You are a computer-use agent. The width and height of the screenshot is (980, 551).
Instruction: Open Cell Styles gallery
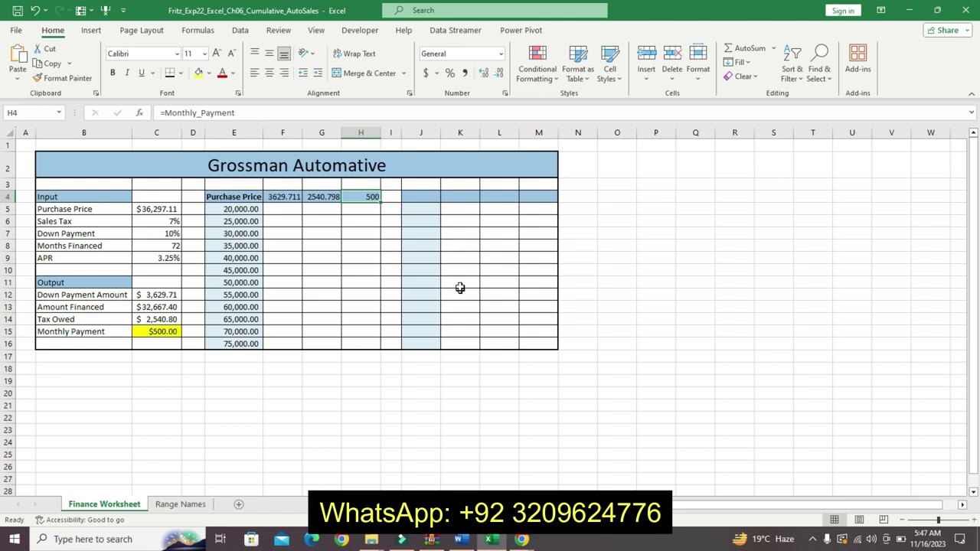click(609, 64)
